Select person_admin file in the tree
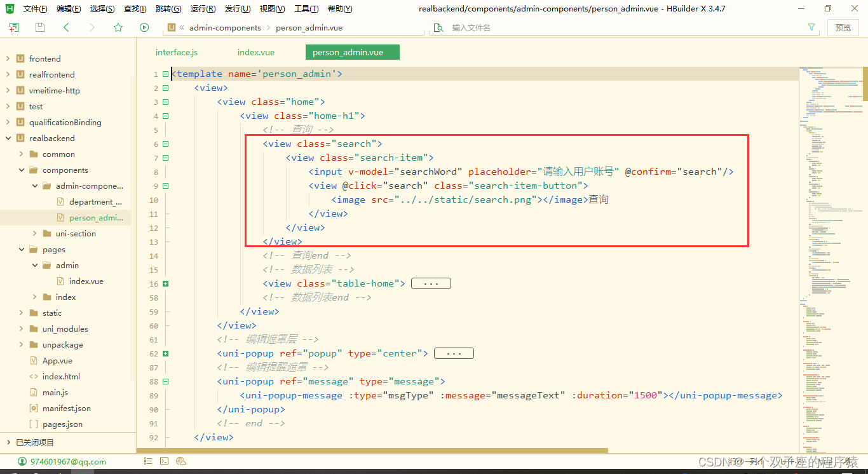Image resolution: width=868 pixels, height=474 pixels. (x=96, y=217)
